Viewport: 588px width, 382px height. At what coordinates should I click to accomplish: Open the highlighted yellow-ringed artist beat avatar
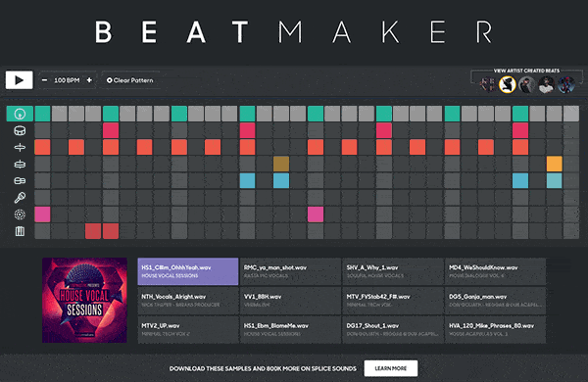pos(508,84)
